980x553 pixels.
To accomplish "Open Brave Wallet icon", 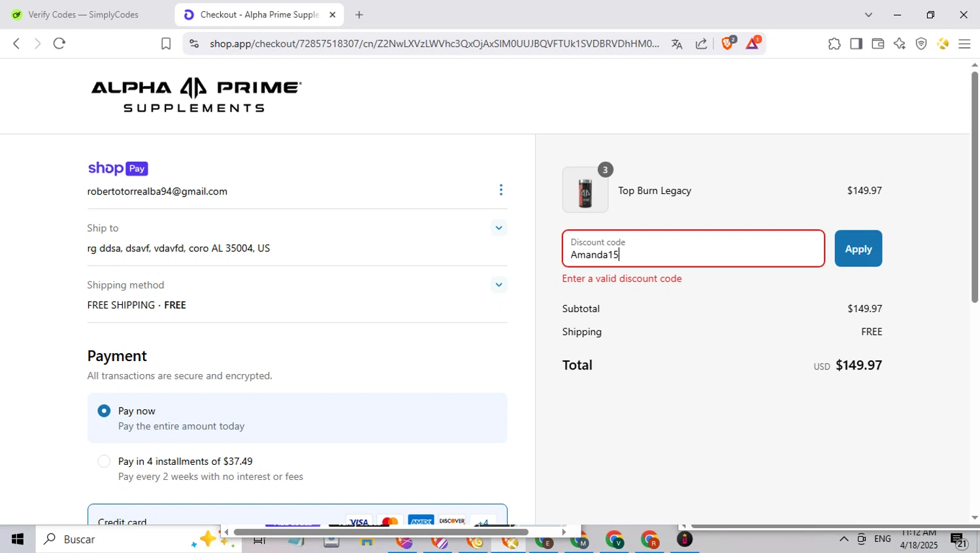I will pyautogui.click(x=877, y=44).
